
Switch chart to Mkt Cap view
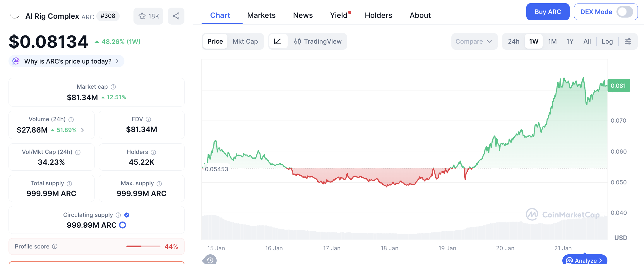245,42
